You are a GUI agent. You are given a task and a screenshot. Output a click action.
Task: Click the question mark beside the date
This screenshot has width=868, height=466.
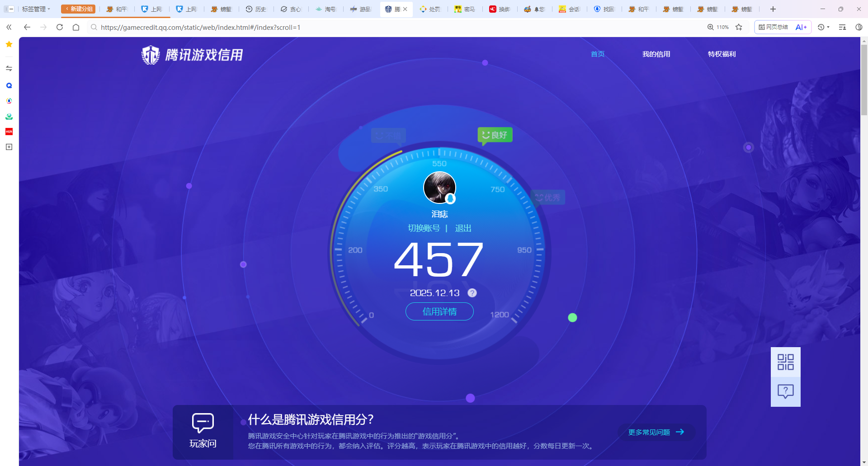472,293
